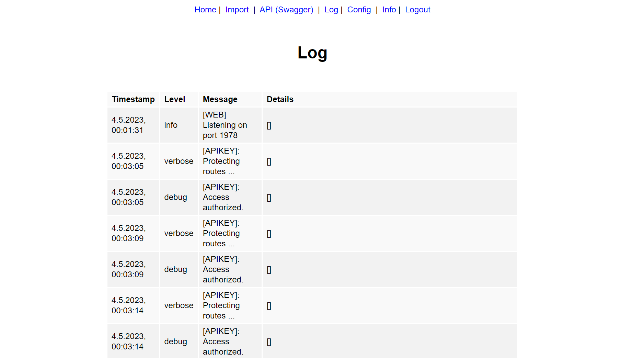Click the info level cell
The width and height of the screenshot is (644, 358).
pos(179,125)
